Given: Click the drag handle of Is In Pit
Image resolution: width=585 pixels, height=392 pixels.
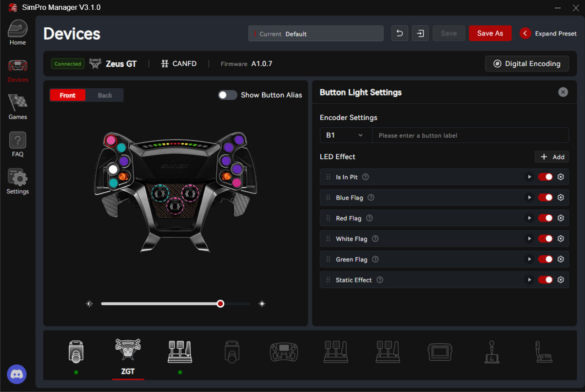Looking at the screenshot, I should 328,177.
